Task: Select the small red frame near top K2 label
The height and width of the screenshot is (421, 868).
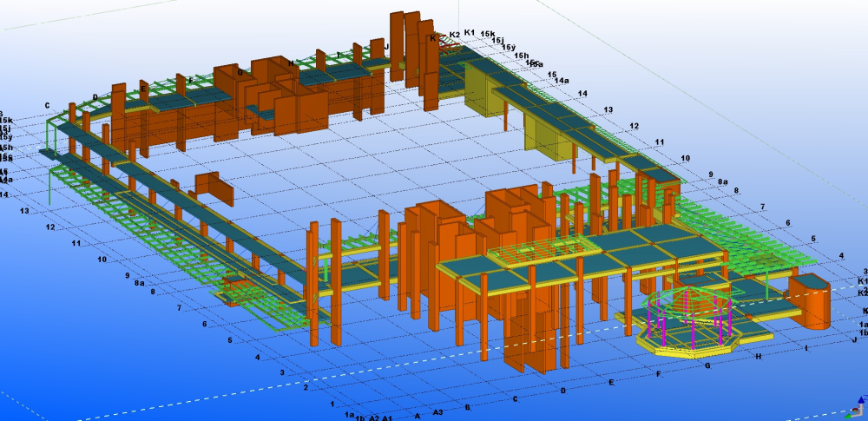Action: click(x=450, y=43)
